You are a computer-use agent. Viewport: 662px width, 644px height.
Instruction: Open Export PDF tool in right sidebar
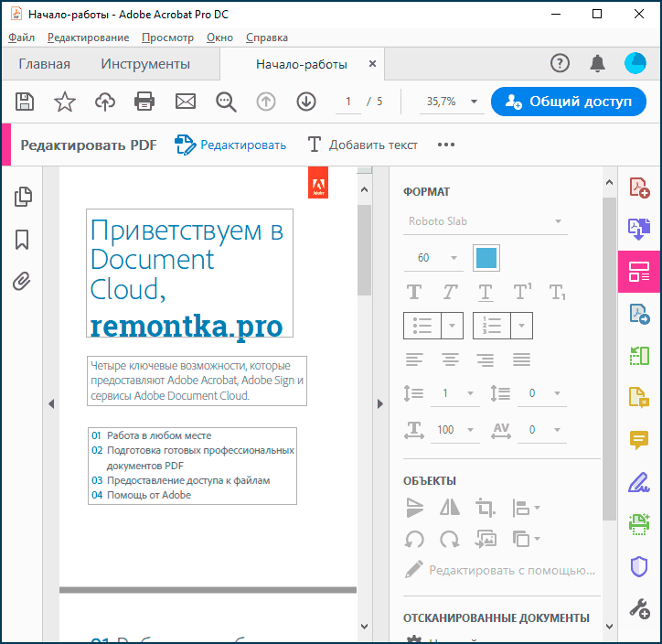tap(639, 314)
